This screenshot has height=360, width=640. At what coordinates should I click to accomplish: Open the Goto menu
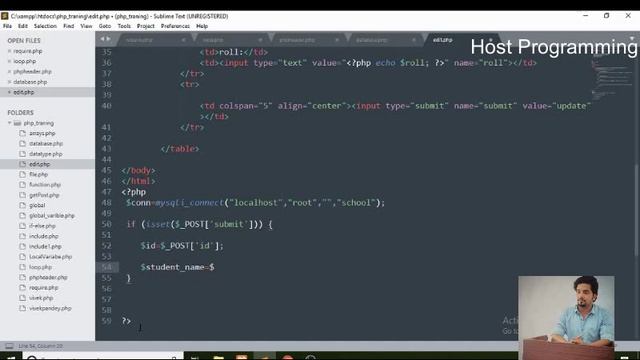(x=105, y=26)
